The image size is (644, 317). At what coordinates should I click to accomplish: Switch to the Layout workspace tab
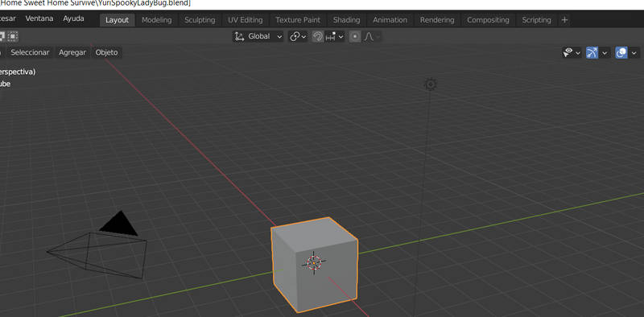click(x=117, y=20)
